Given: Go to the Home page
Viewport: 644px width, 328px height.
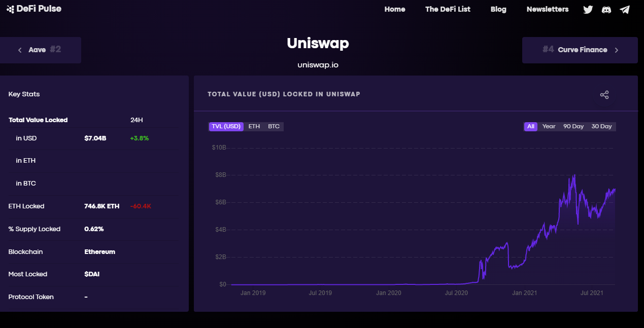Looking at the screenshot, I should pos(395,9).
